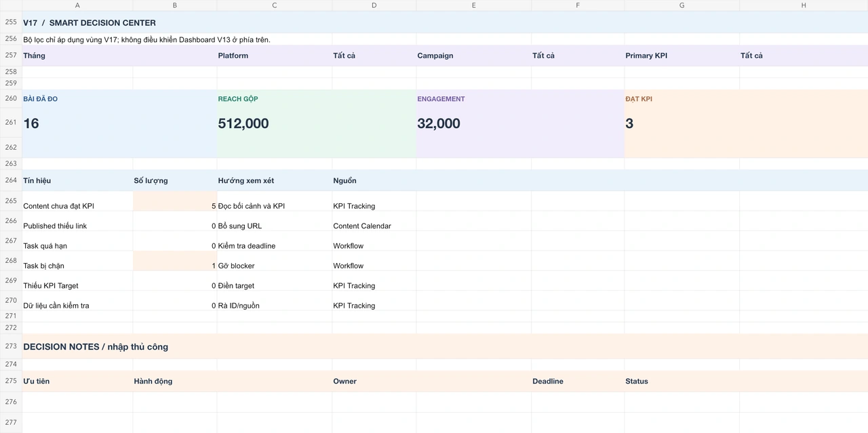Select column G header
868x433 pixels.
[x=682, y=5]
